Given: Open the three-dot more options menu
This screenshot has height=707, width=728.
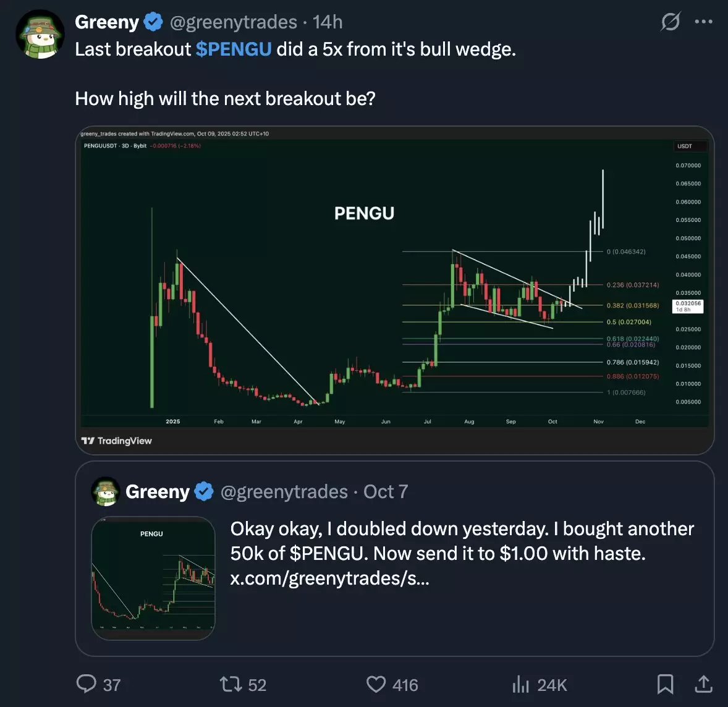Looking at the screenshot, I should (703, 22).
